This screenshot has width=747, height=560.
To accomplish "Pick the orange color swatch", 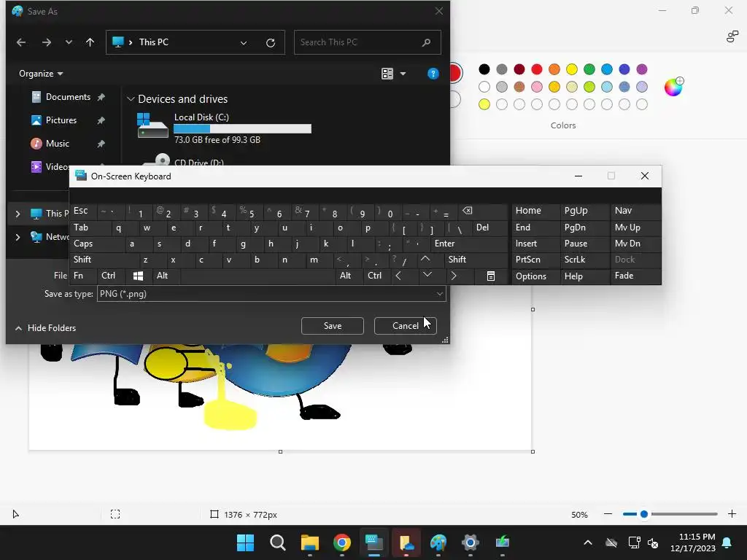I will [x=554, y=69].
